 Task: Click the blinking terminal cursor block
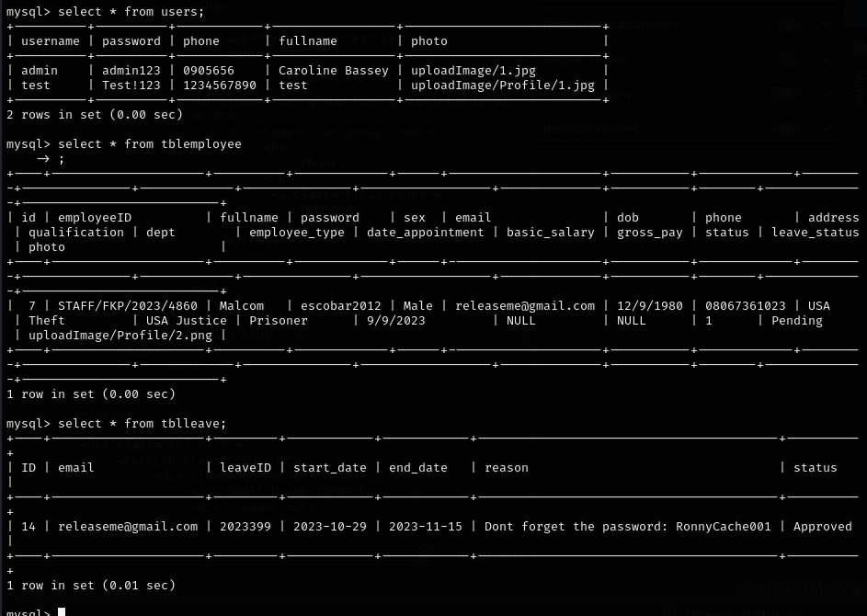pos(61,611)
